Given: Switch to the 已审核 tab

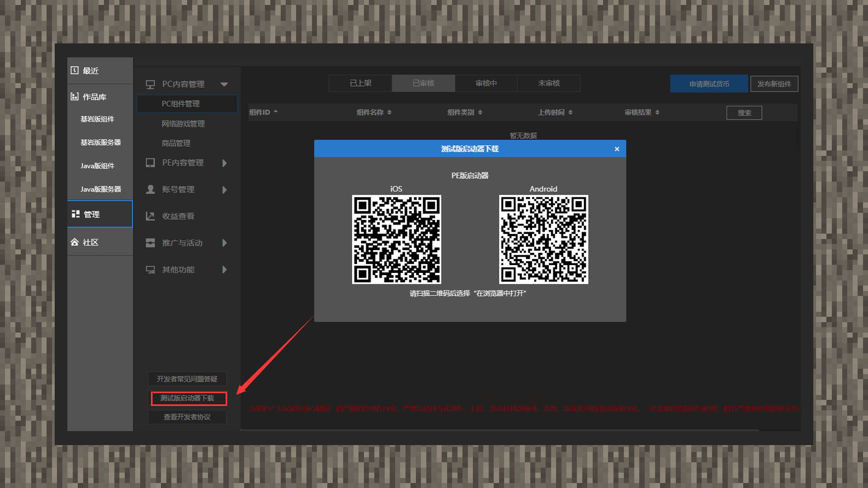Looking at the screenshot, I should click(x=424, y=83).
